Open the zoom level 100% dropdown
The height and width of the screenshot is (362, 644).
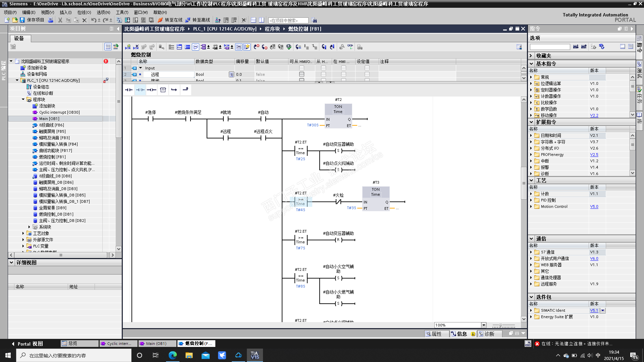484,325
